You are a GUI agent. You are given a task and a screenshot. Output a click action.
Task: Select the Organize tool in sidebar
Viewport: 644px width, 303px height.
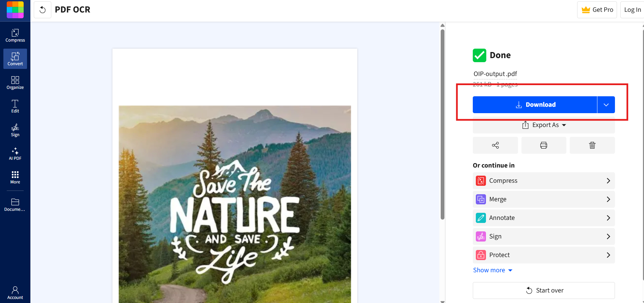(15, 82)
